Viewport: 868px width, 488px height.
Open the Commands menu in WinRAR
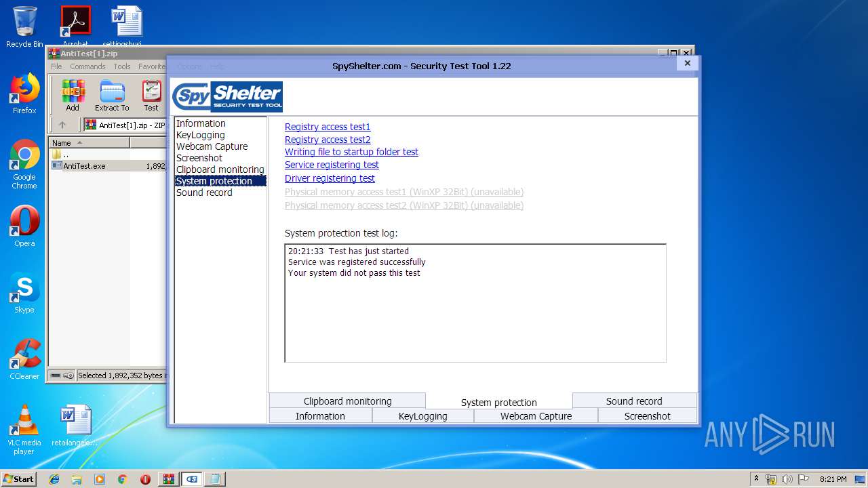pyautogui.click(x=87, y=66)
